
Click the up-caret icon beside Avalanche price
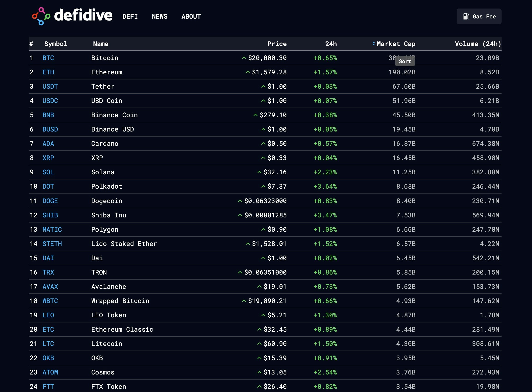coord(259,287)
